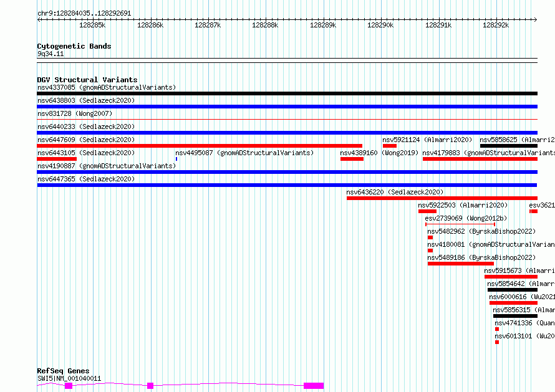Click the tiny blue nsv4495087 marker
This screenshot has height=392, width=555.
pyautogui.click(x=176, y=159)
